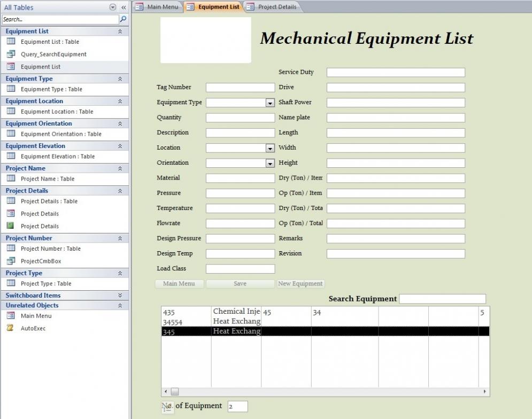Click the Search Equipment input field
The image size is (532, 419).
point(442,299)
